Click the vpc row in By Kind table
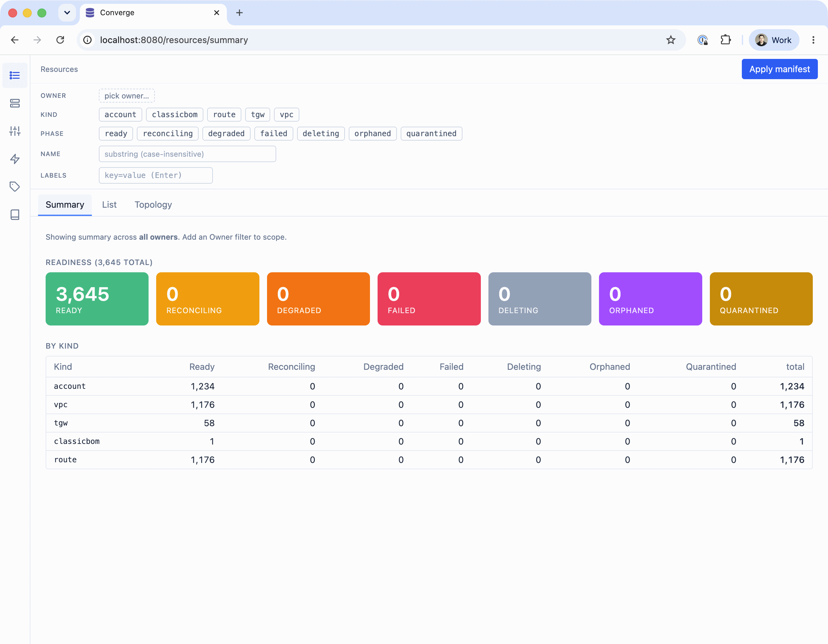The width and height of the screenshot is (828, 644). [429, 404]
